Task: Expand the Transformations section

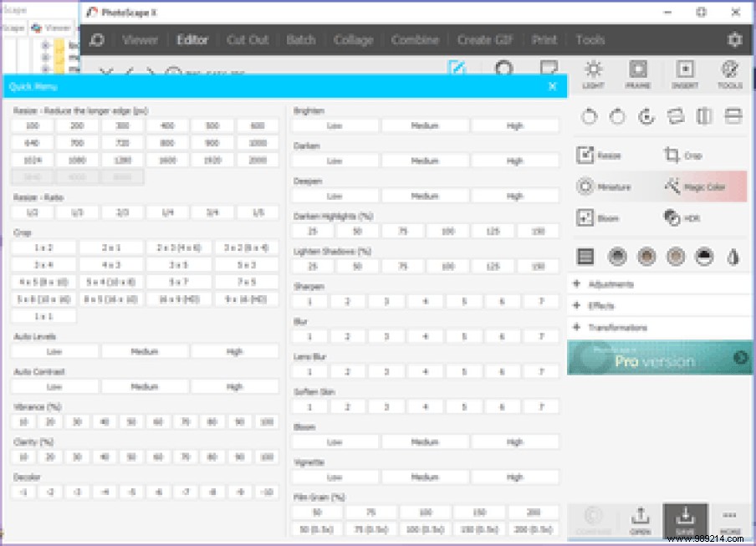Action: pyautogui.click(x=617, y=328)
